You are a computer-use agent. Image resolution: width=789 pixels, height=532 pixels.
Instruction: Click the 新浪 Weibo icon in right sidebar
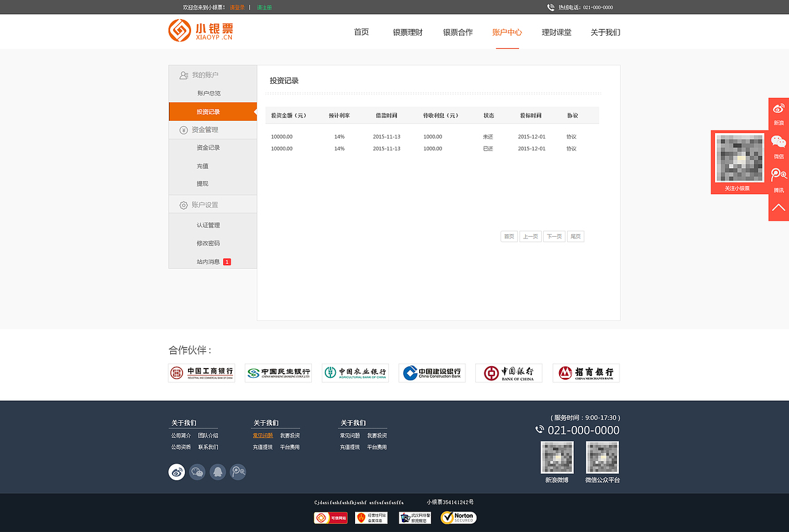coord(779,109)
